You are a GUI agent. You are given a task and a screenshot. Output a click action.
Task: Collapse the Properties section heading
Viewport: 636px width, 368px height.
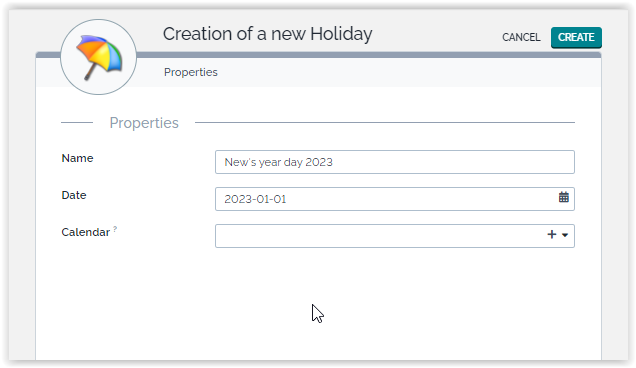click(x=144, y=123)
